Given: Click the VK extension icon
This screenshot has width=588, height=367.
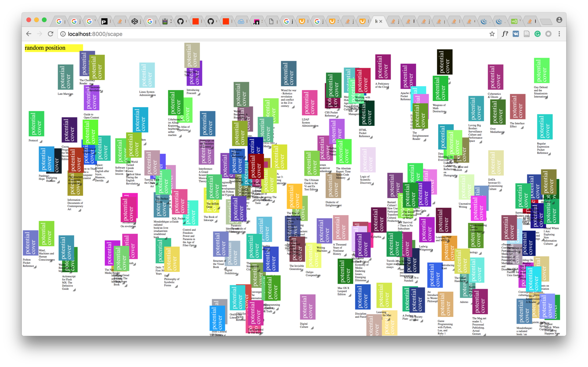Looking at the screenshot, I should pyautogui.click(x=516, y=34).
